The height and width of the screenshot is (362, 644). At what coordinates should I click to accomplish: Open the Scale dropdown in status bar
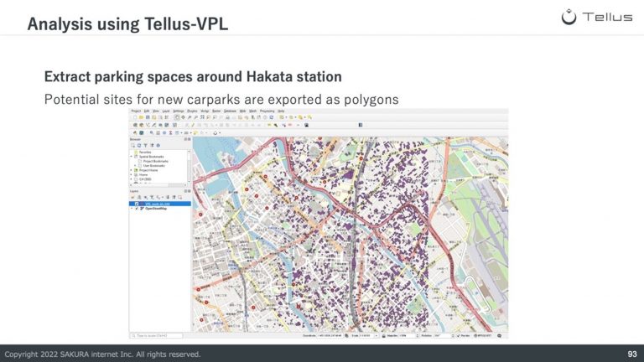(376, 336)
